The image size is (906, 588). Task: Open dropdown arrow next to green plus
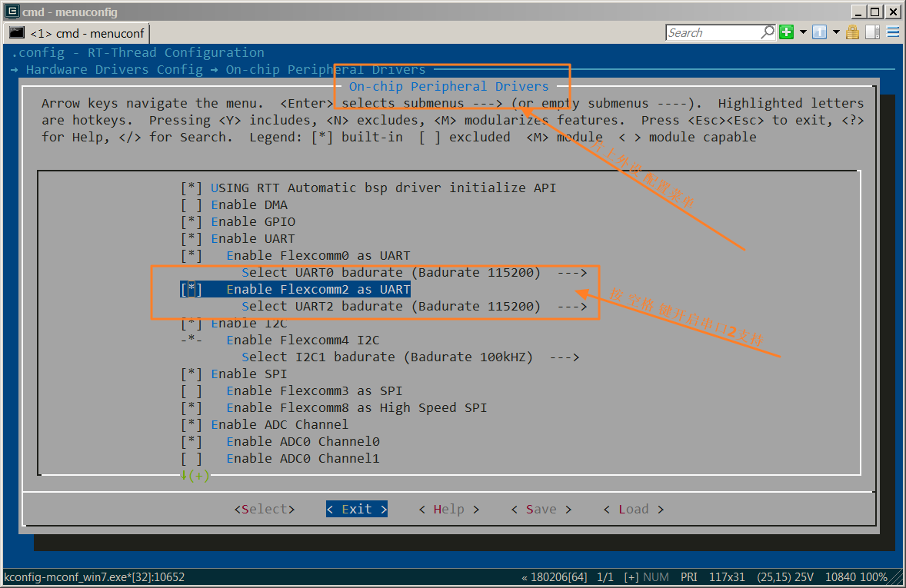click(x=803, y=32)
